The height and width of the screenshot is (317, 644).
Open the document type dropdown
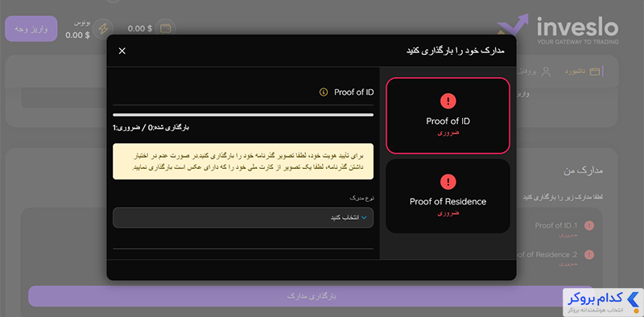click(243, 217)
